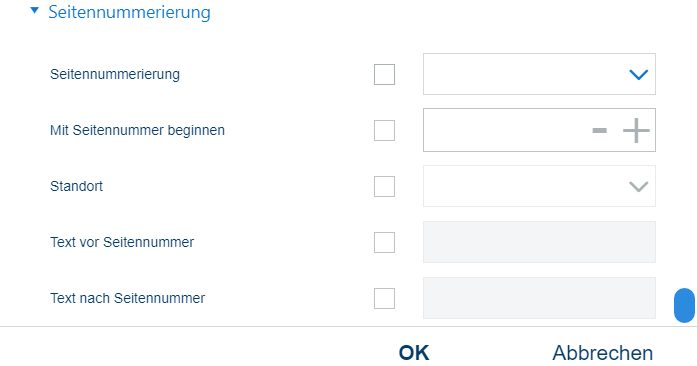Click the blue vertical scrollbar thumb
The image size is (697, 366).
click(684, 305)
